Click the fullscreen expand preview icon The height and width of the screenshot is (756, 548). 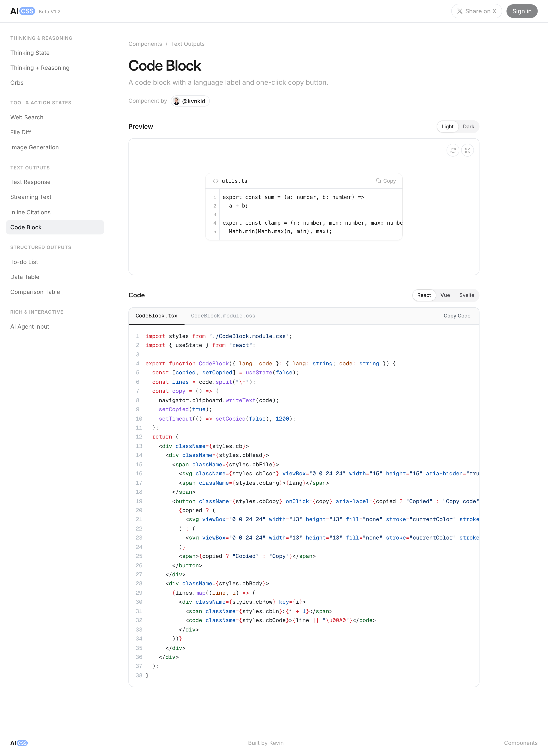click(467, 150)
